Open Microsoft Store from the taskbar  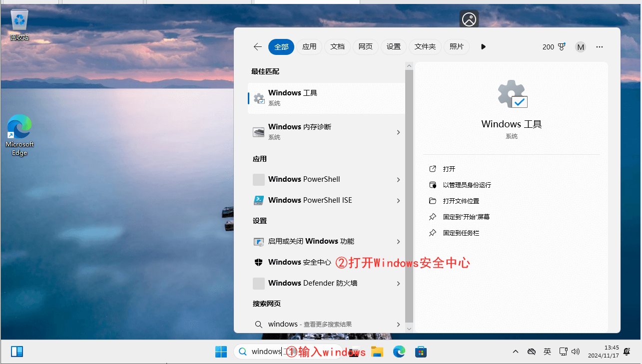coord(421,352)
